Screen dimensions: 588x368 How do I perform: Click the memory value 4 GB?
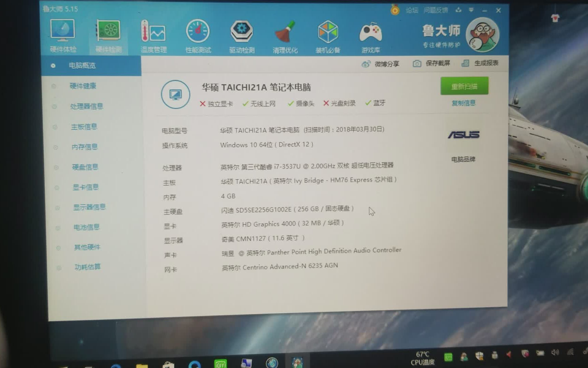(228, 196)
